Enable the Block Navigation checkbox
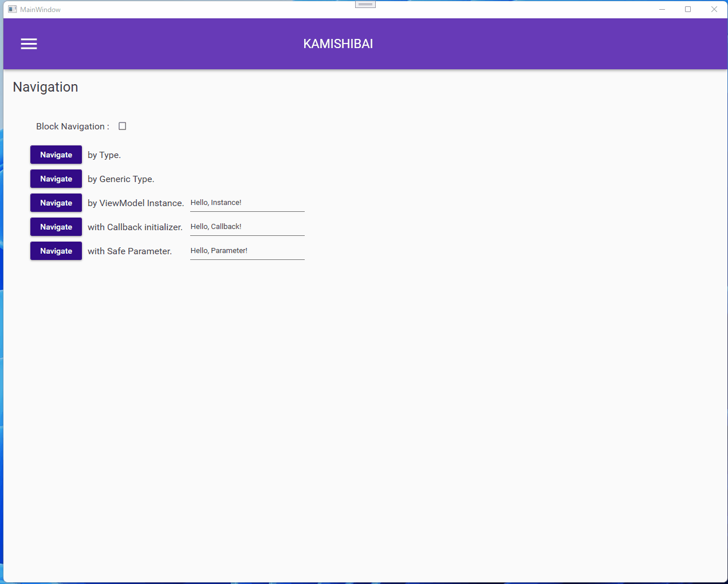Screen dimensions: 728x584 point(122,126)
